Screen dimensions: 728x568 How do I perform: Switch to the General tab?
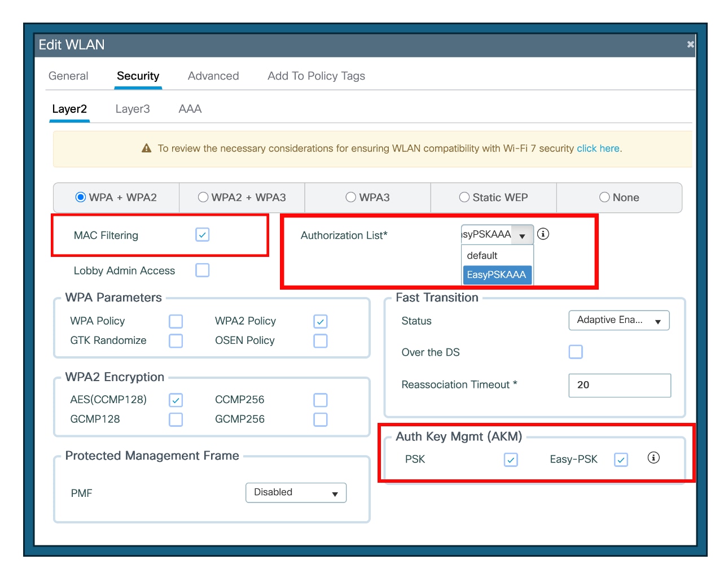(68, 76)
